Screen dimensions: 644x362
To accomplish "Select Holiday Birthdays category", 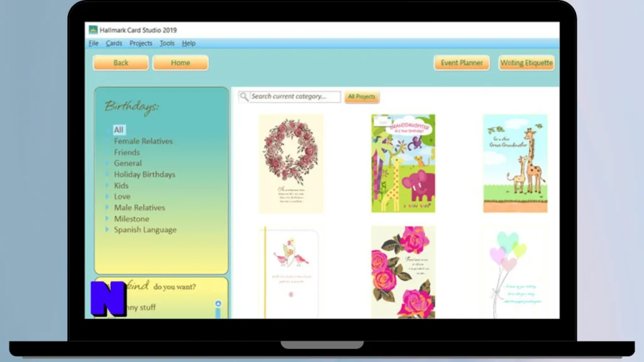I will 145,175.
